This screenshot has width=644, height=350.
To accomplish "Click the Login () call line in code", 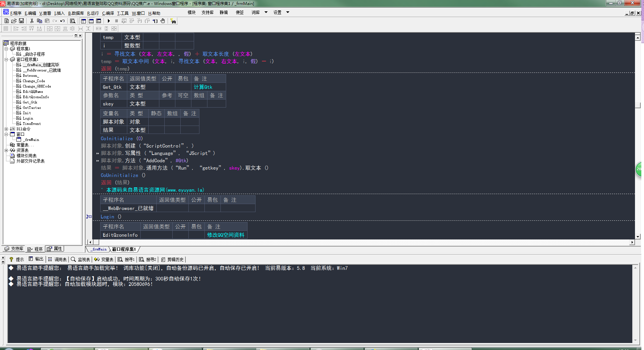I will 111,217.
